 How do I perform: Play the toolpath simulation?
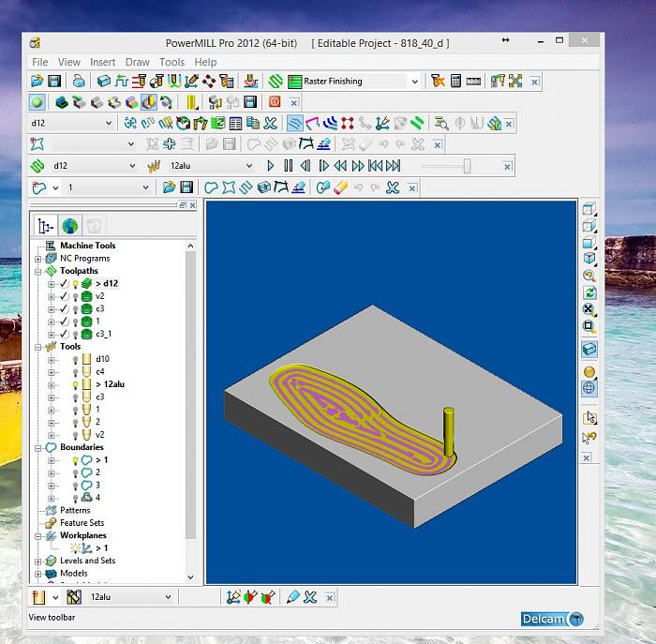click(270, 166)
